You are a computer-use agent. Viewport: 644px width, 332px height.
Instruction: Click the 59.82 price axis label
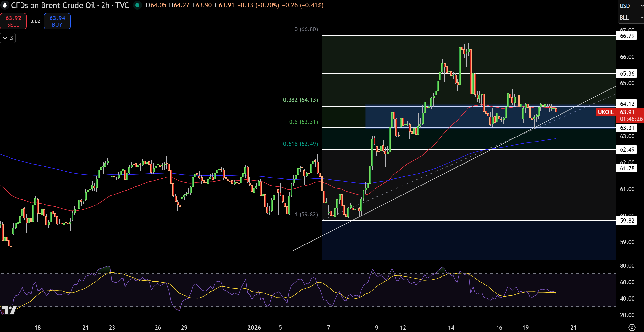627,220
